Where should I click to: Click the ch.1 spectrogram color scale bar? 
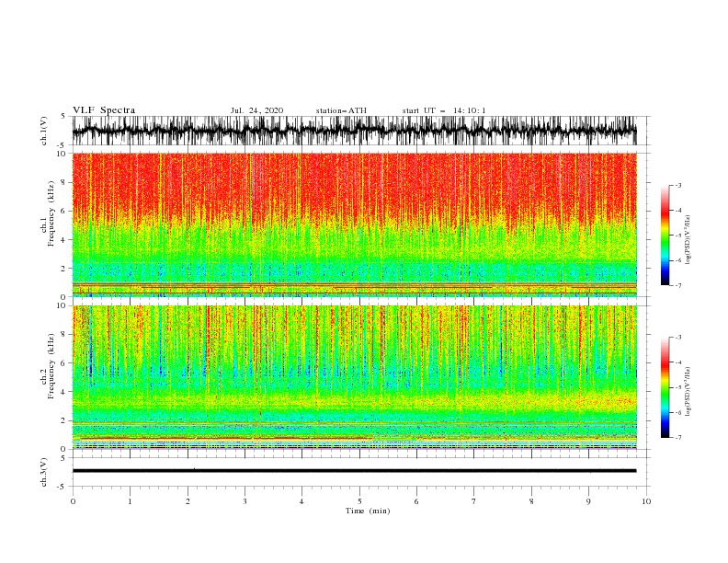click(665, 236)
